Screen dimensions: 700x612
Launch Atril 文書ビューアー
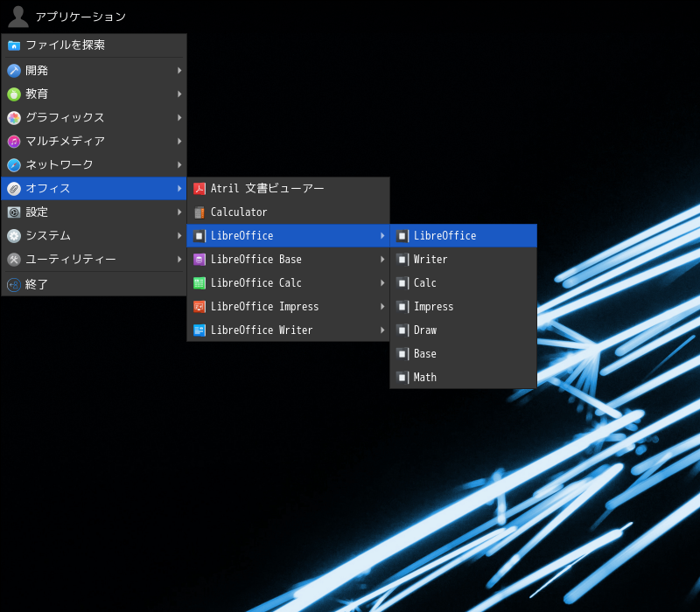click(x=289, y=189)
